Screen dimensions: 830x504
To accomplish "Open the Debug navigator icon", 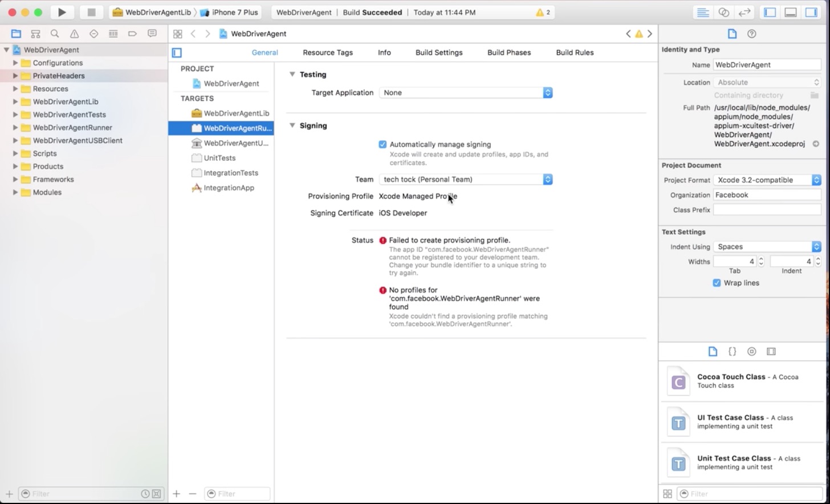I will [113, 34].
